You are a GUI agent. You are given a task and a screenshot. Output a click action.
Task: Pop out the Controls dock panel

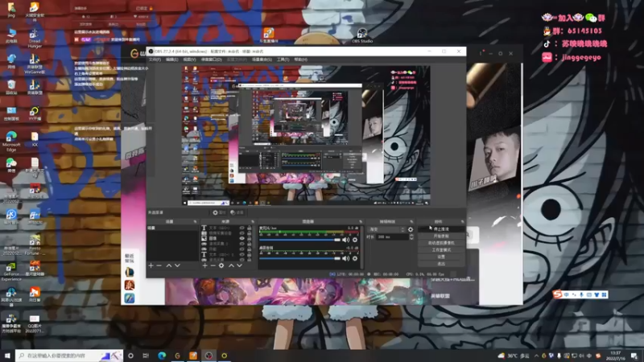pyautogui.click(x=462, y=222)
